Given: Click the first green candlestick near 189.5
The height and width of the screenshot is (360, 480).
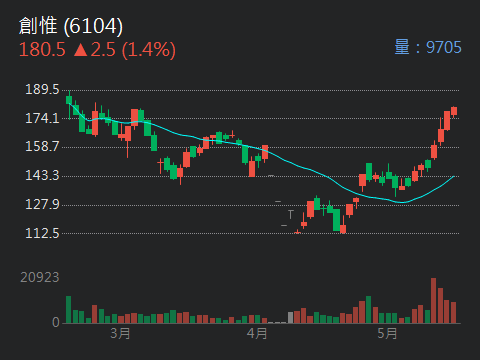Looking at the screenshot, I should (69, 100).
